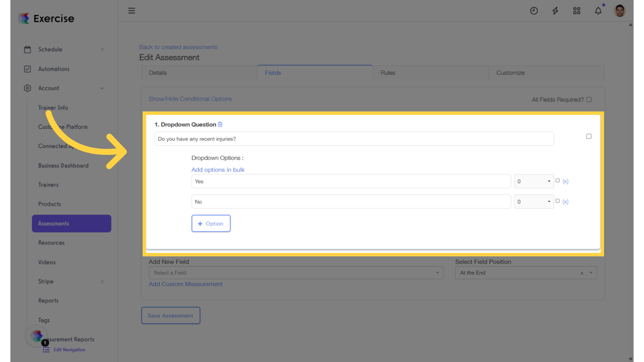The height and width of the screenshot is (362, 644).
Task: Open the notifications bell
Action: click(598, 10)
